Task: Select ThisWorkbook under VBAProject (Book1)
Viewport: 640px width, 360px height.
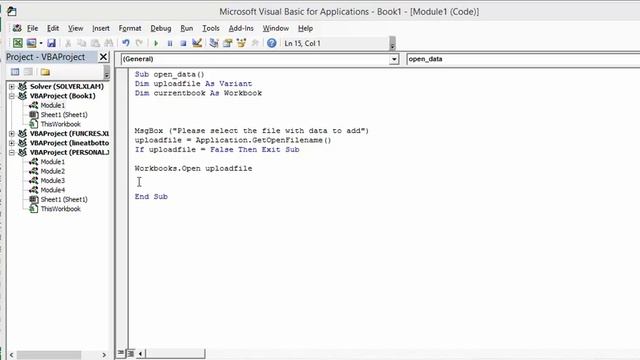Action: (x=60, y=124)
